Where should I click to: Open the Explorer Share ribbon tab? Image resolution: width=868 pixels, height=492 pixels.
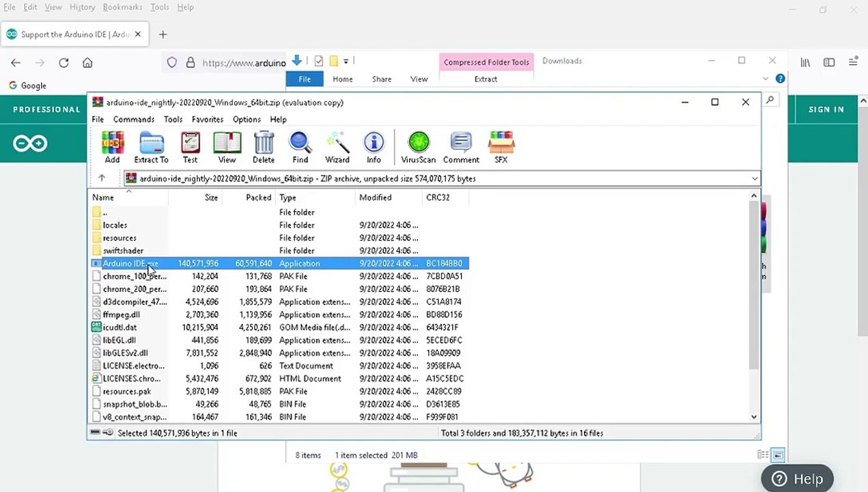[382, 79]
